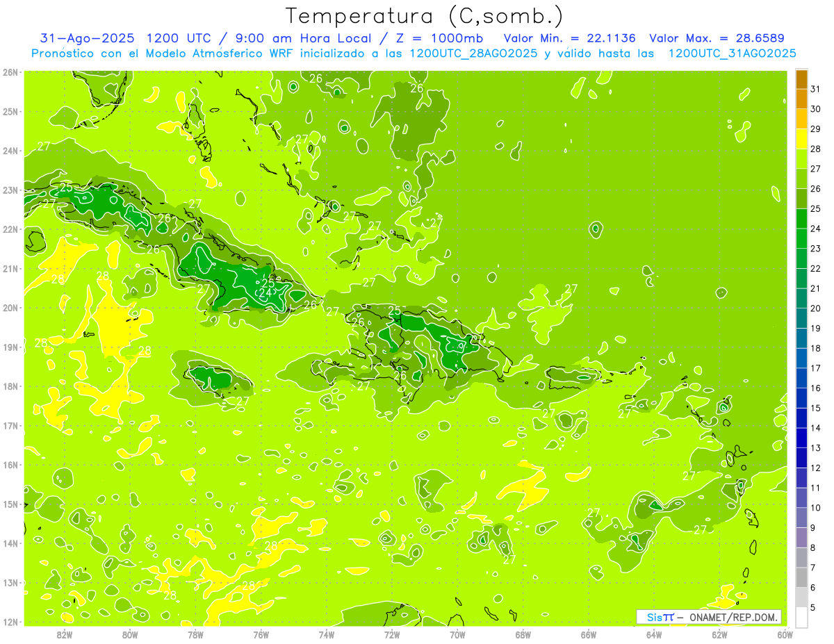The image size is (834, 644).
Task: Click the '12N' latitude axis label
Action: pos(10,622)
